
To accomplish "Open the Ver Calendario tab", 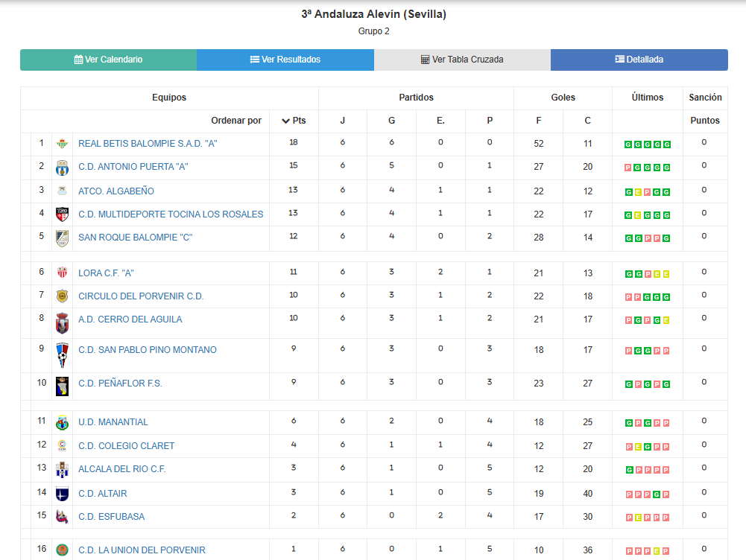I will point(109,60).
